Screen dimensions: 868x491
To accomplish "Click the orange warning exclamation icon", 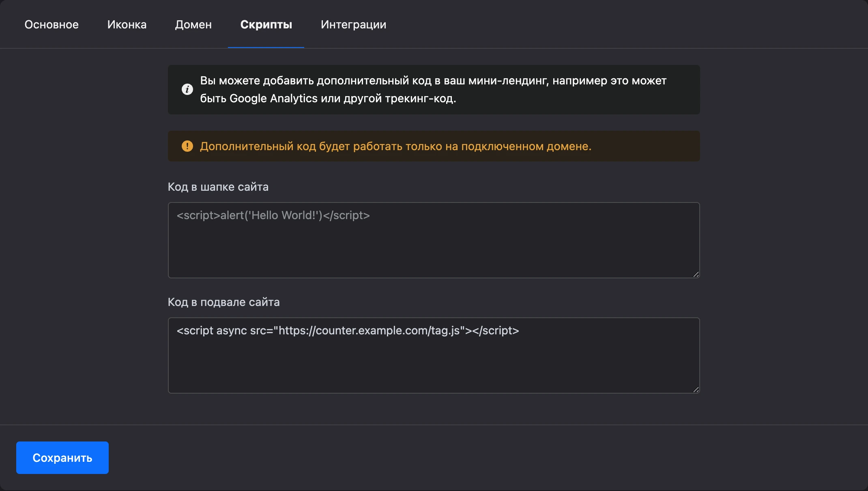I will coord(187,146).
